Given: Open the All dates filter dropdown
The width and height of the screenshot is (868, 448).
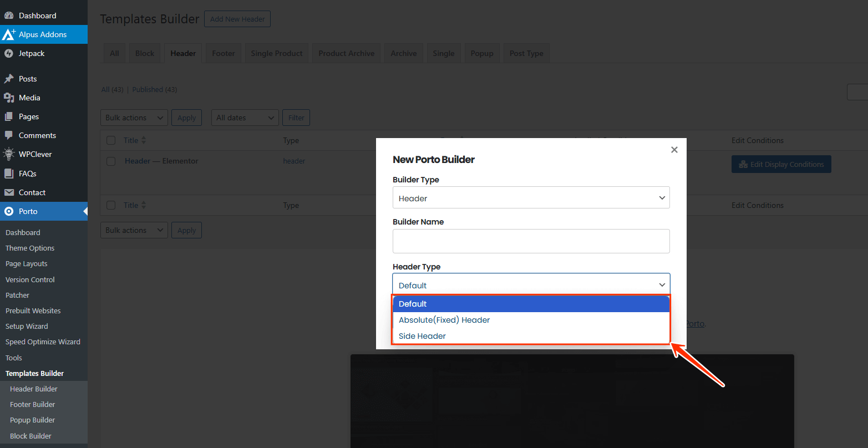Looking at the screenshot, I should pyautogui.click(x=245, y=118).
